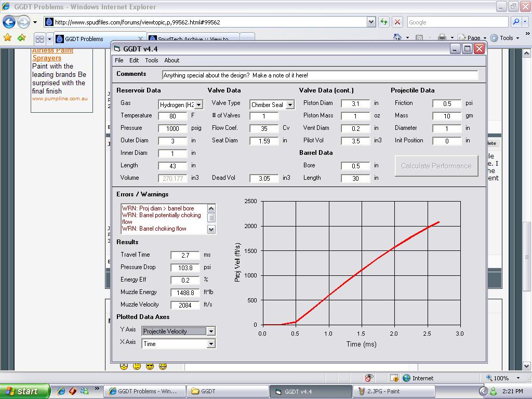
Task: Click the Add to Favorites icon
Action: 21,38
